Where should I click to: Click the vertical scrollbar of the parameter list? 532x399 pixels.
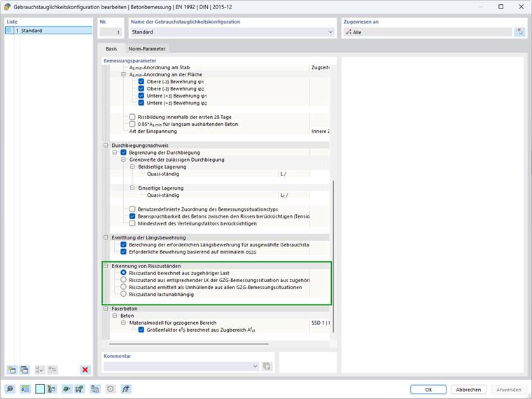[333, 256]
